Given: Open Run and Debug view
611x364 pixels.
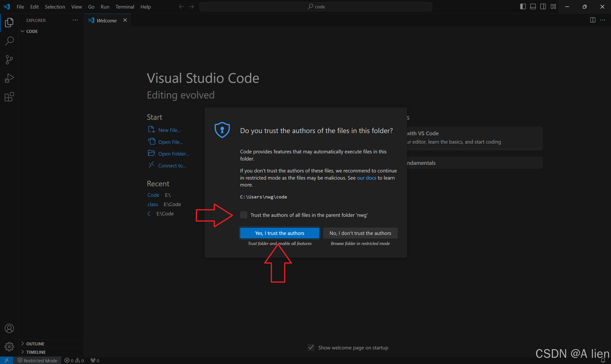Looking at the screenshot, I should pyautogui.click(x=9, y=78).
